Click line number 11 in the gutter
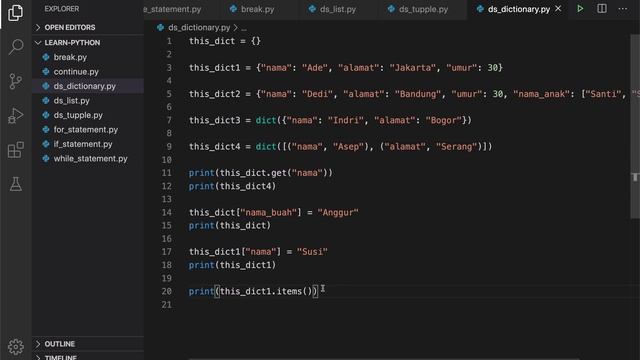The image size is (640, 360). 167,173
